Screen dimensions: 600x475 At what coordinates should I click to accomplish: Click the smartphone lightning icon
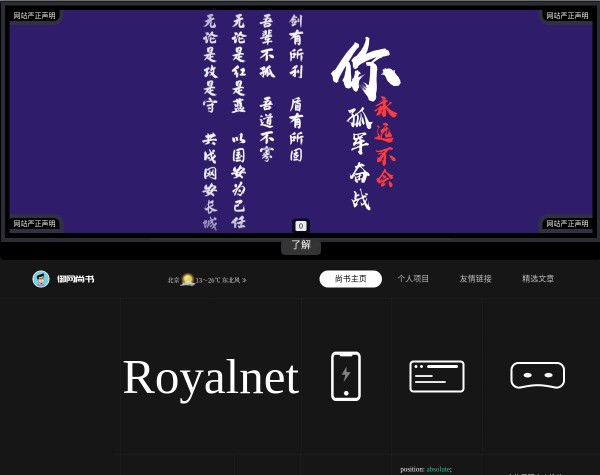coord(346,376)
